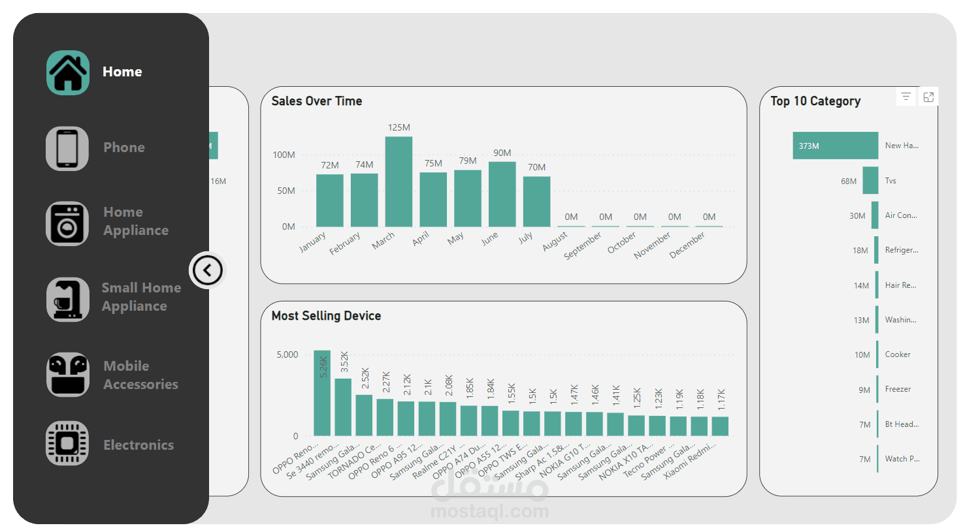Open the Phone page label
Screen dimensions: 980x532
(124, 148)
